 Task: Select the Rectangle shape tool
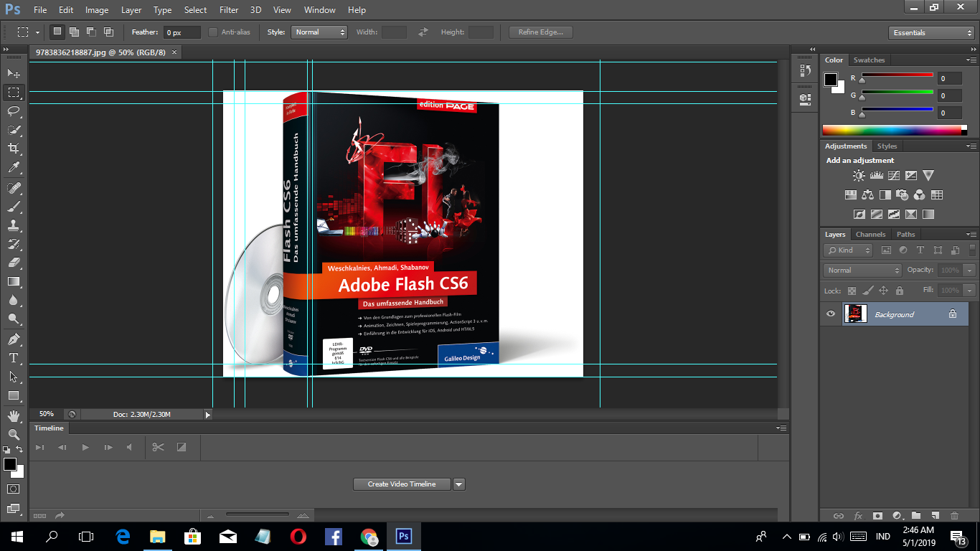coord(14,395)
